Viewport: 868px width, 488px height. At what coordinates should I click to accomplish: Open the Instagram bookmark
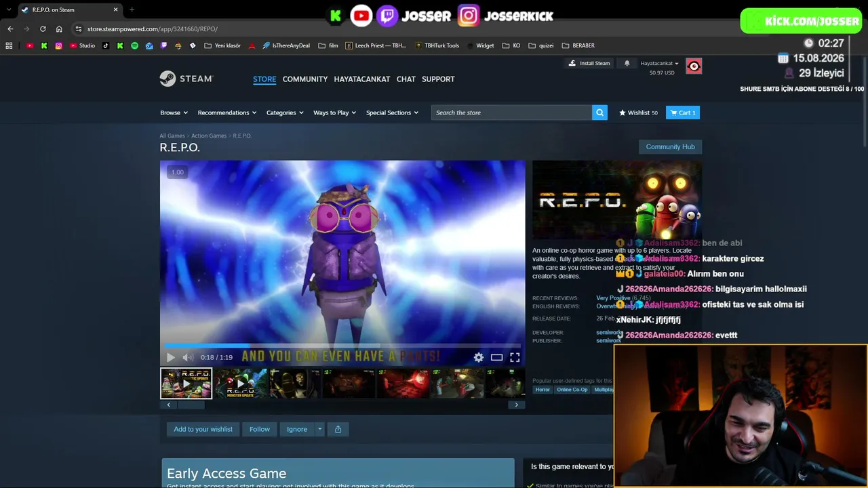click(x=59, y=45)
